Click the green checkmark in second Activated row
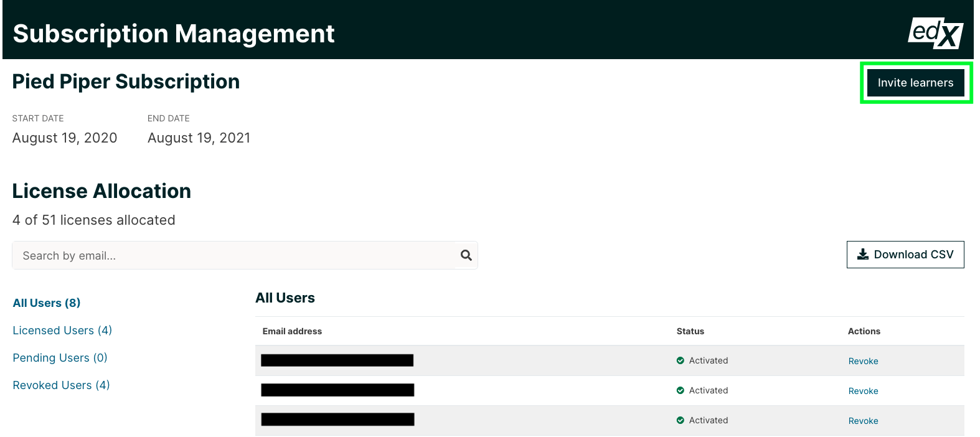This screenshot has width=980, height=437. click(681, 390)
